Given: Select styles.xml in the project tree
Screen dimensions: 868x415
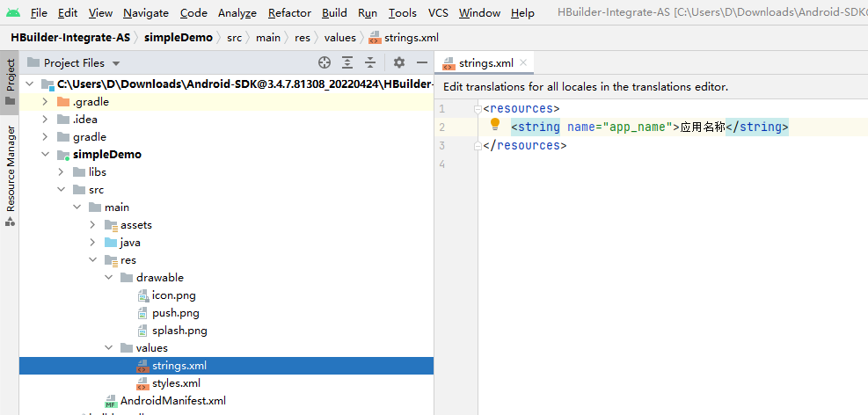Looking at the screenshot, I should pos(176,383).
